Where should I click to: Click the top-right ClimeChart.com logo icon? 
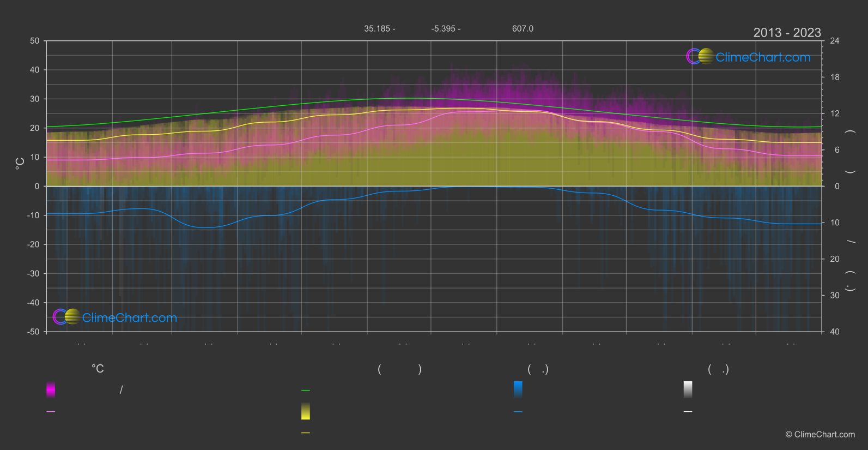coord(700,56)
